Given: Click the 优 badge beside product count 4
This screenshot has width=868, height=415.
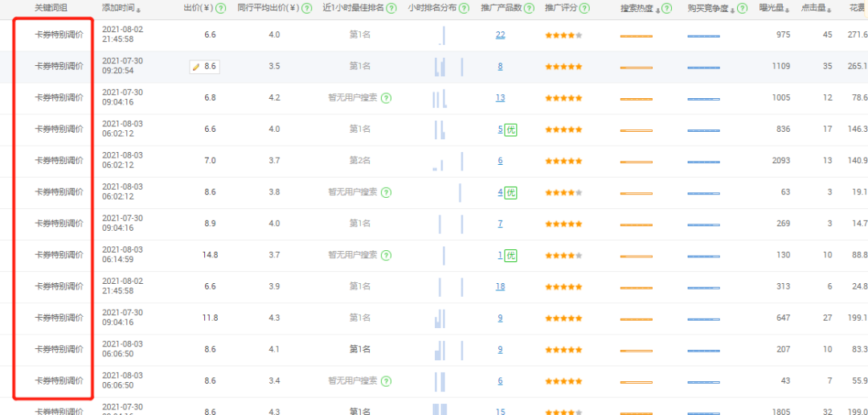Looking at the screenshot, I should pos(510,193).
